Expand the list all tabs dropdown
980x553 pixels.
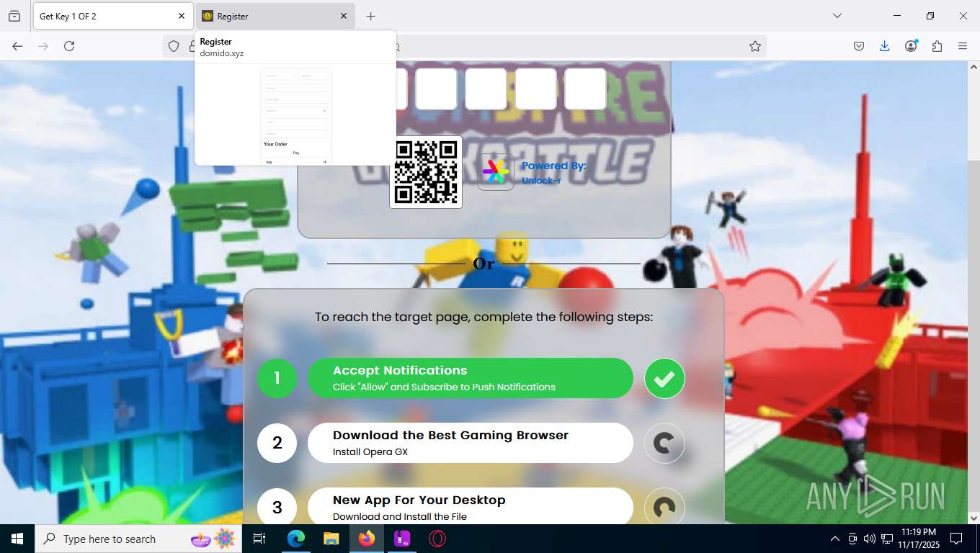coord(837,16)
